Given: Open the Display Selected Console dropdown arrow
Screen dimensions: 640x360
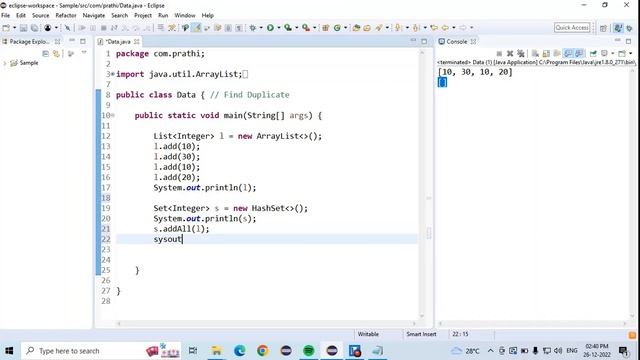Looking at the screenshot, I should coord(612,53).
